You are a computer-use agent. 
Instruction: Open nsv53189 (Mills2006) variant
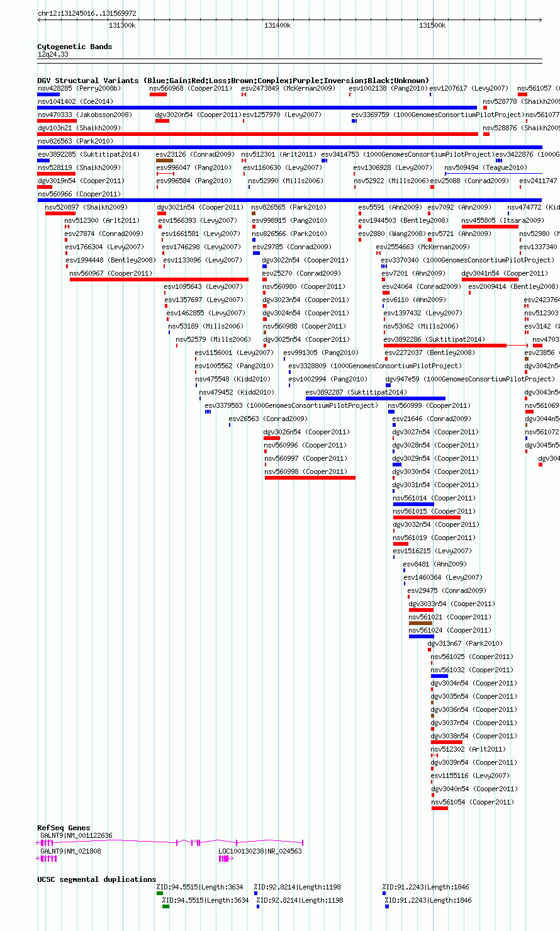coord(206,327)
